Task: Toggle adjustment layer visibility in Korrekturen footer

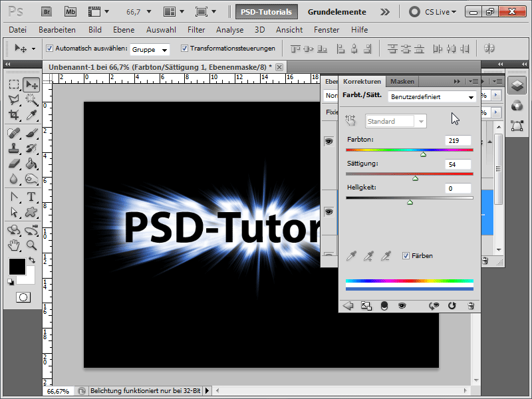Action: click(x=402, y=306)
